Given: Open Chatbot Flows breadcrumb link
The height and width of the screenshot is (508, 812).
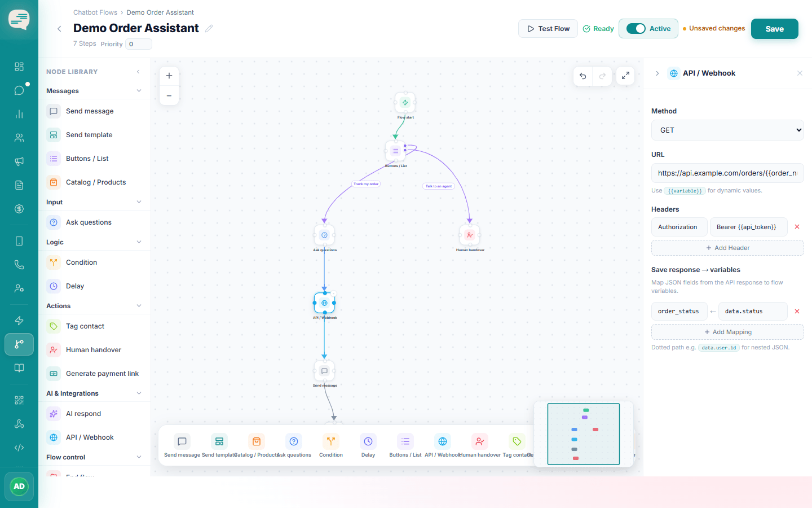Looking at the screenshot, I should [x=95, y=12].
